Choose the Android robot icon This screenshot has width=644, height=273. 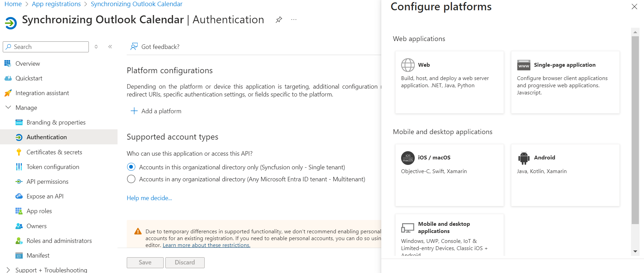click(x=523, y=158)
